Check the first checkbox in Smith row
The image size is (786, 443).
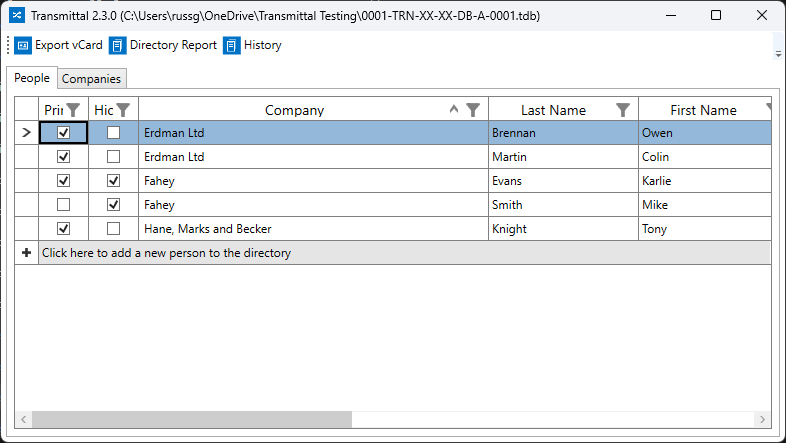(64, 205)
